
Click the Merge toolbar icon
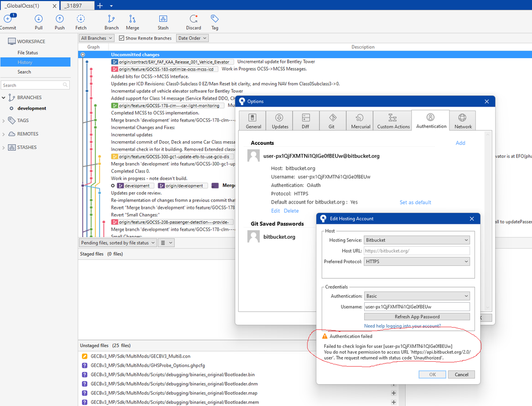tap(133, 22)
